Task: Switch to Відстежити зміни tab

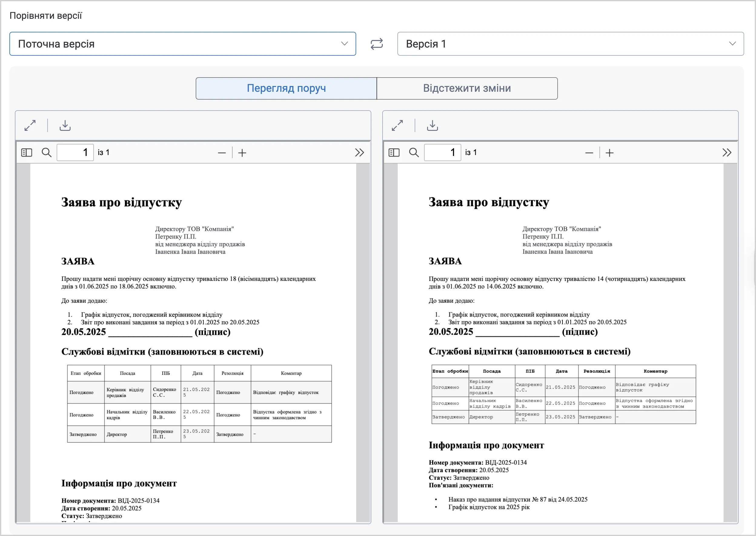Action: (x=467, y=88)
